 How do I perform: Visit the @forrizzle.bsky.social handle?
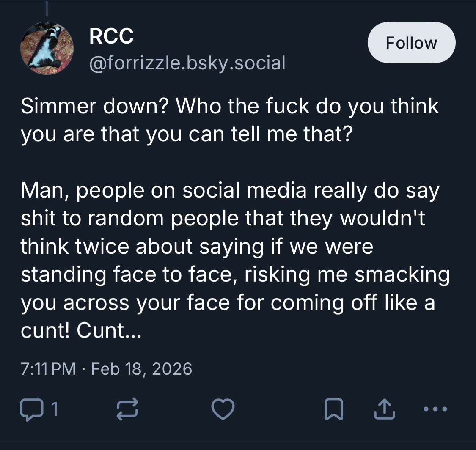tap(187, 63)
